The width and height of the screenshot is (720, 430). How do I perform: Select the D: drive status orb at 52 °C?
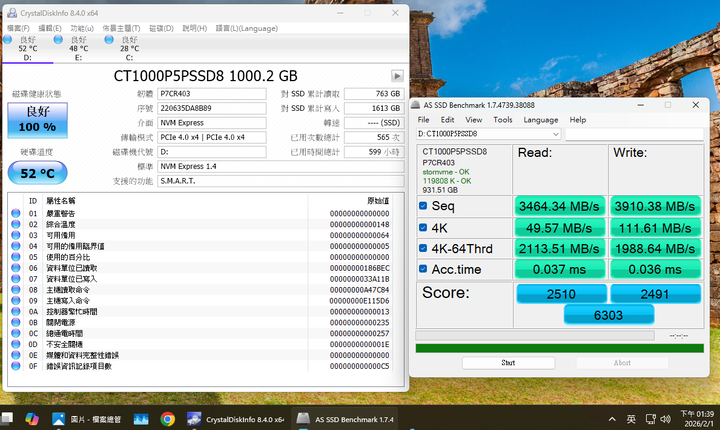(x=7, y=40)
